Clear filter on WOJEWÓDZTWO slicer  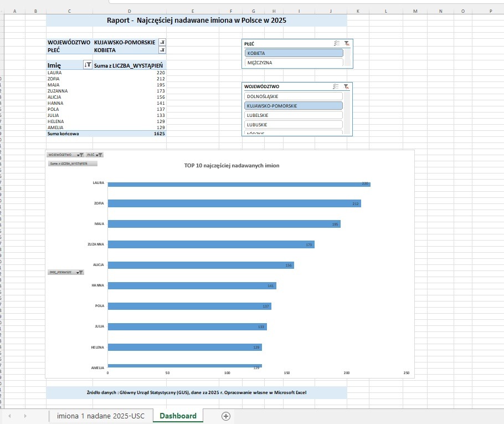point(346,86)
